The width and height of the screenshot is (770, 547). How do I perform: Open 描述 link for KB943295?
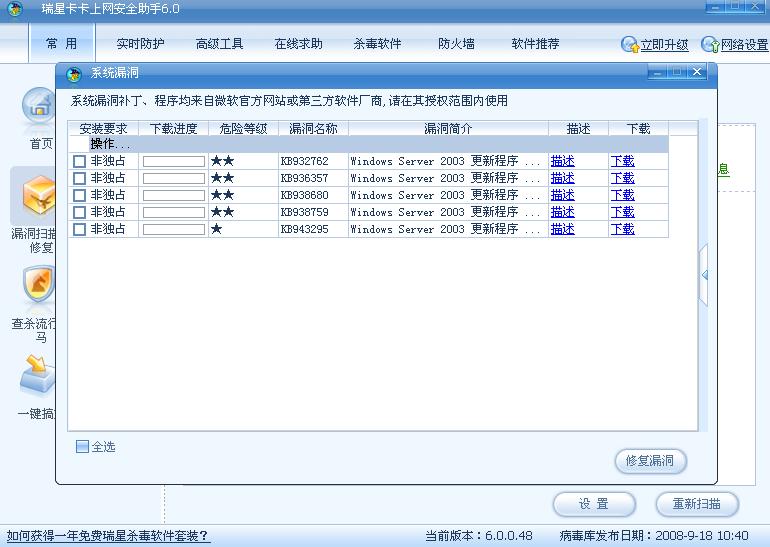[x=563, y=229]
